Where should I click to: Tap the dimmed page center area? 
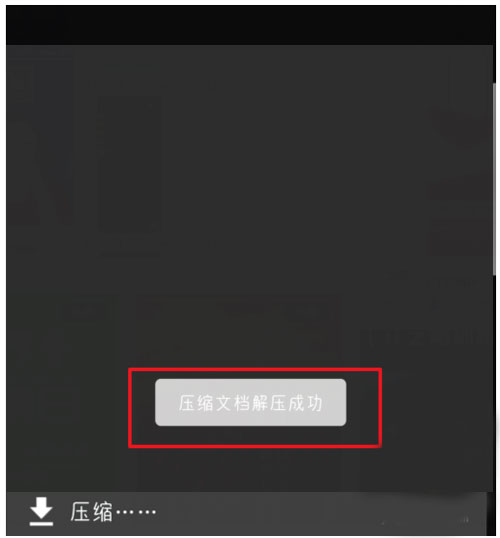[251, 206]
